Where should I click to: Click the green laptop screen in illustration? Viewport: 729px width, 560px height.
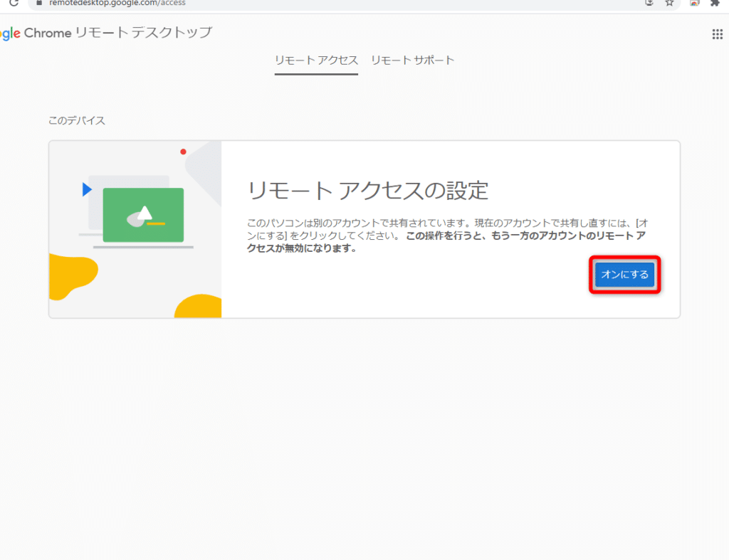[x=143, y=215]
